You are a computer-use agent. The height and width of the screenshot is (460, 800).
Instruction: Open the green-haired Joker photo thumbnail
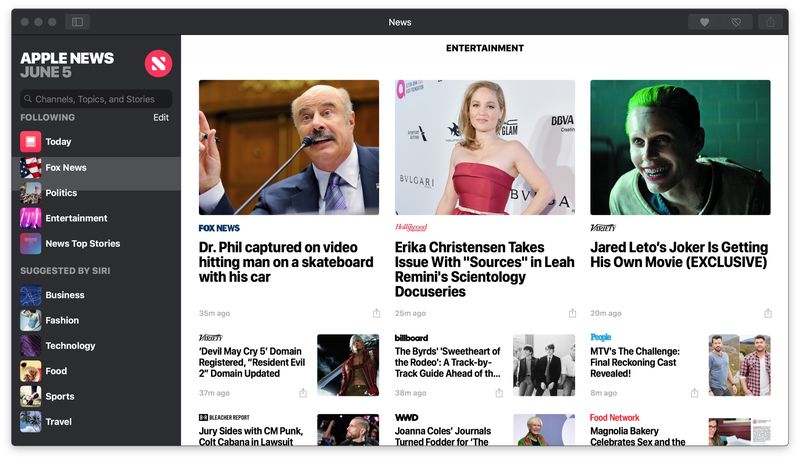click(x=680, y=147)
